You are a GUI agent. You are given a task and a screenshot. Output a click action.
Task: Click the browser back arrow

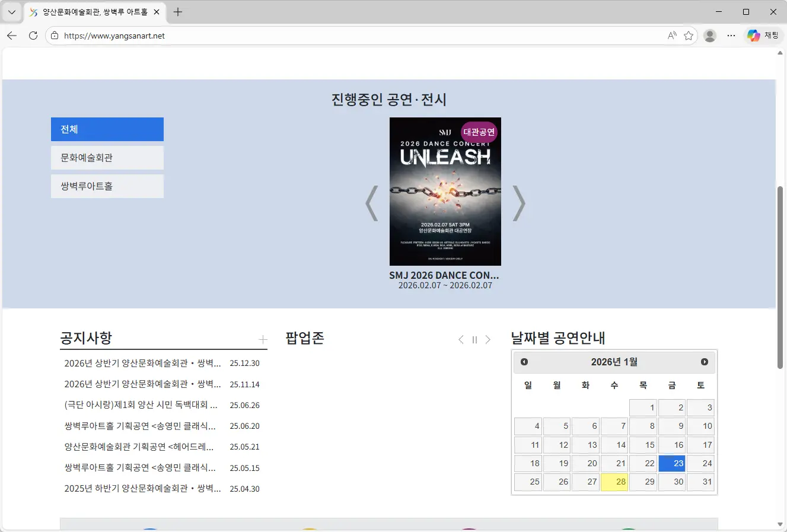(12, 36)
